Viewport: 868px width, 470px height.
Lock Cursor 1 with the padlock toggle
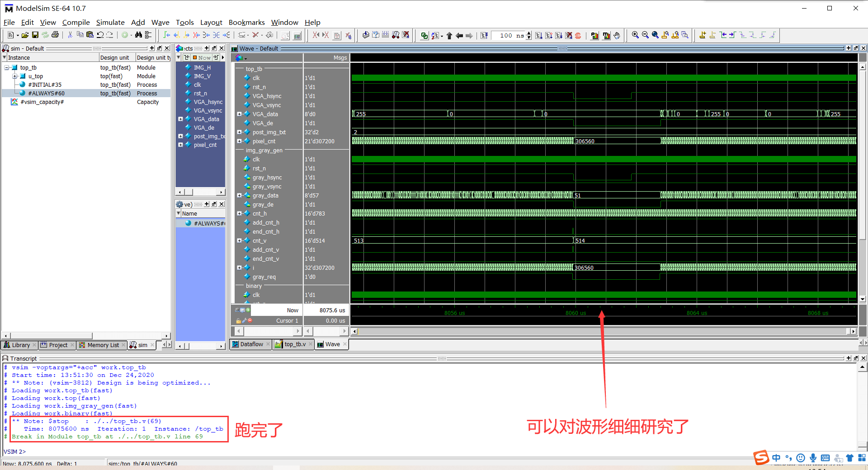[x=239, y=320]
